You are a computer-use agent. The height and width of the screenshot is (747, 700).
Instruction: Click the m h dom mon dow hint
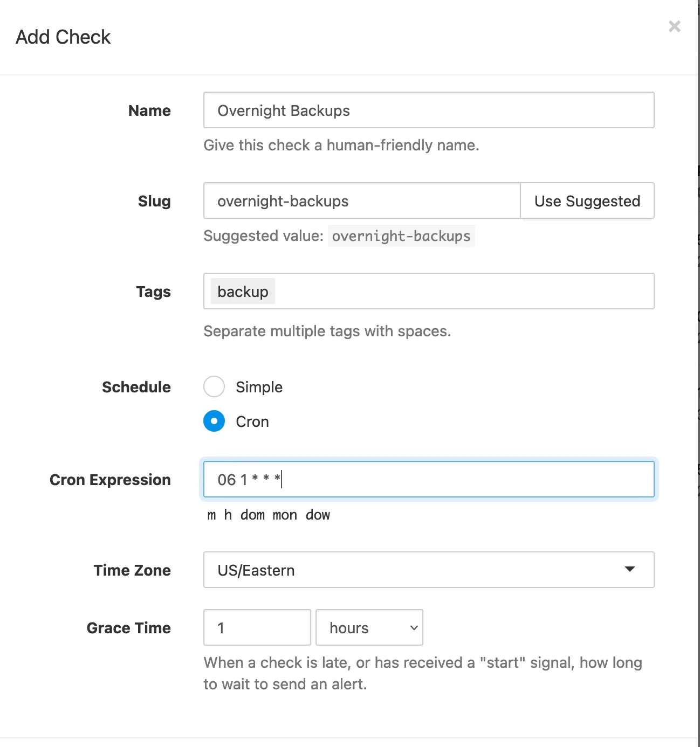tap(269, 515)
